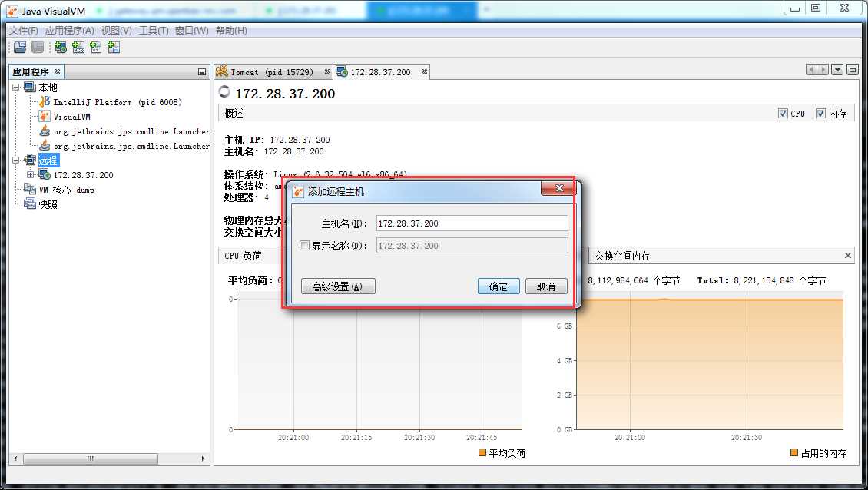Click the Add Remote Host toolbar icon
The width and height of the screenshot is (868, 490).
click(x=61, y=48)
